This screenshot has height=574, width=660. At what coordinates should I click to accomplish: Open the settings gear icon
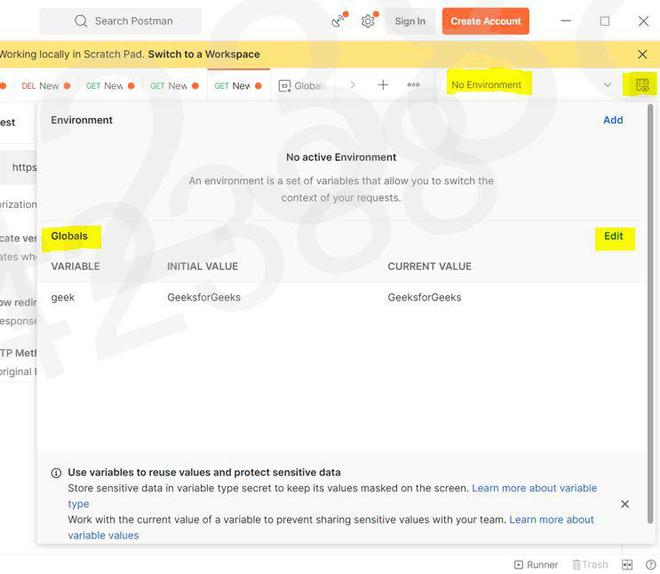[x=368, y=21]
